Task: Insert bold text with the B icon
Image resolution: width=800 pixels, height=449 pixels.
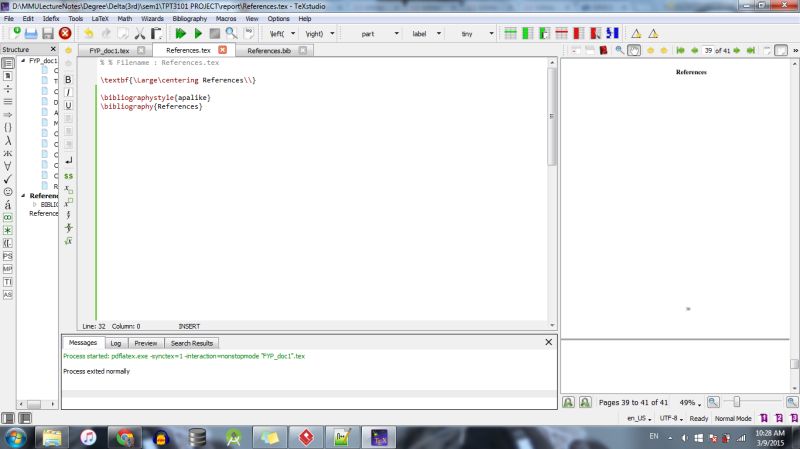Action: (68, 80)
